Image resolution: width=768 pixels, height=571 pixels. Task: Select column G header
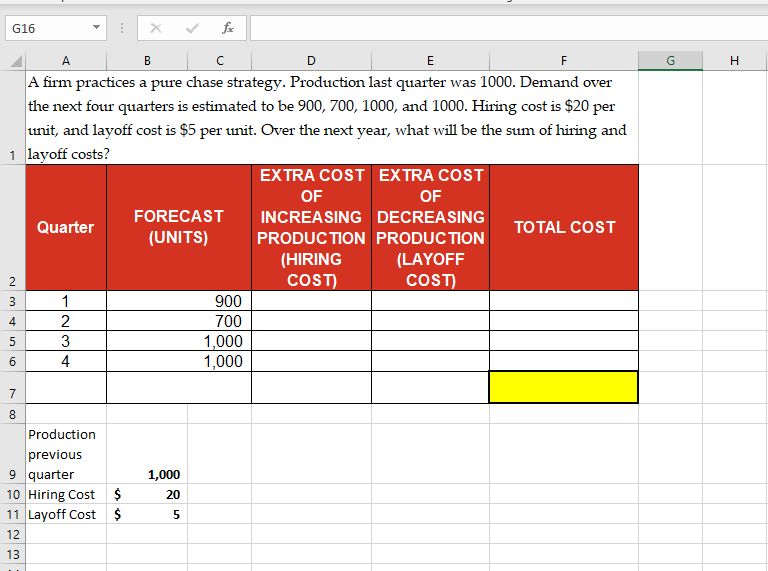671,60
